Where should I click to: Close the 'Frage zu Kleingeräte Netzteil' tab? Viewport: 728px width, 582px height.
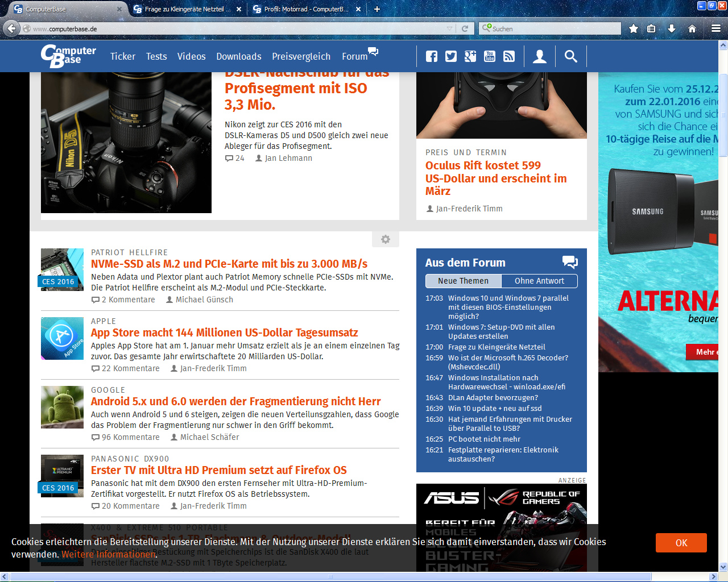tap(239, 9)
